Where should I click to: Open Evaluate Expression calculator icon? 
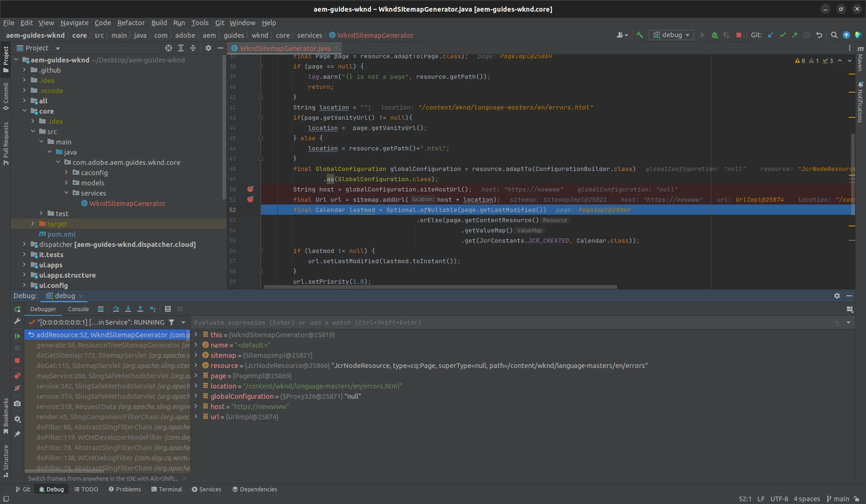click(x=168, y=309)
